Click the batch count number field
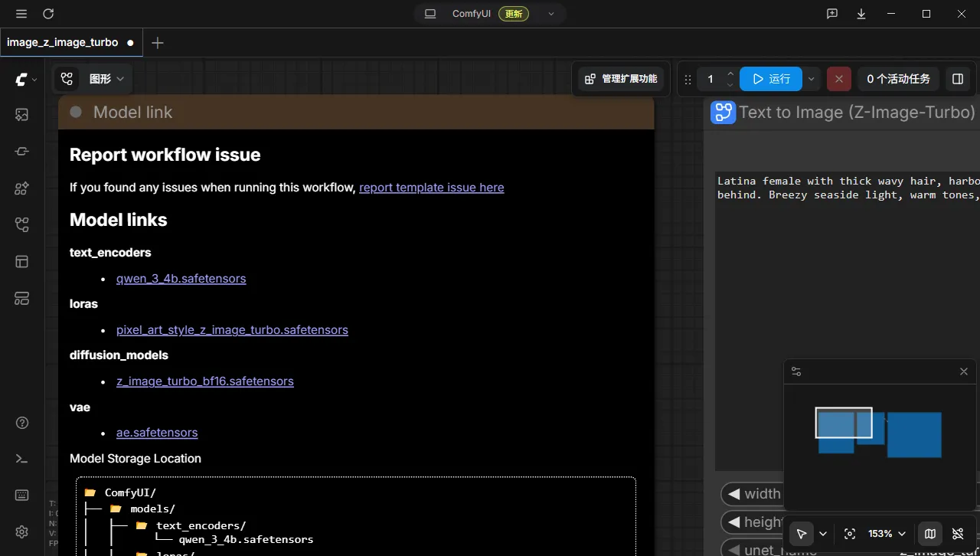The image size is (980, 556). tap(710, 79)
